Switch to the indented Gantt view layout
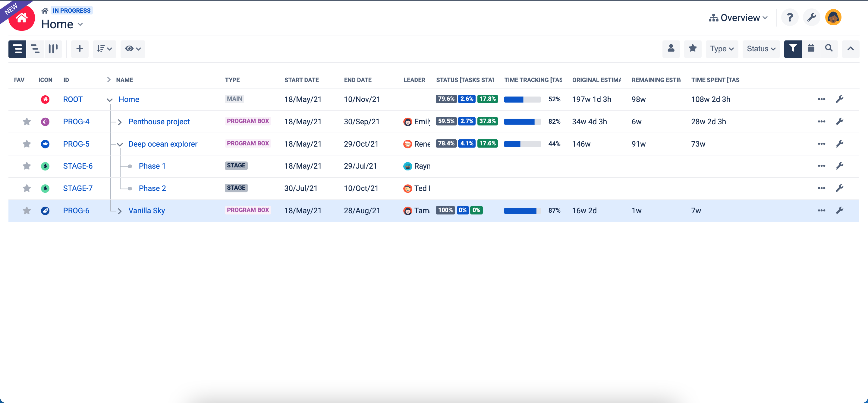The image size is (868, 403). click(35, 49)
